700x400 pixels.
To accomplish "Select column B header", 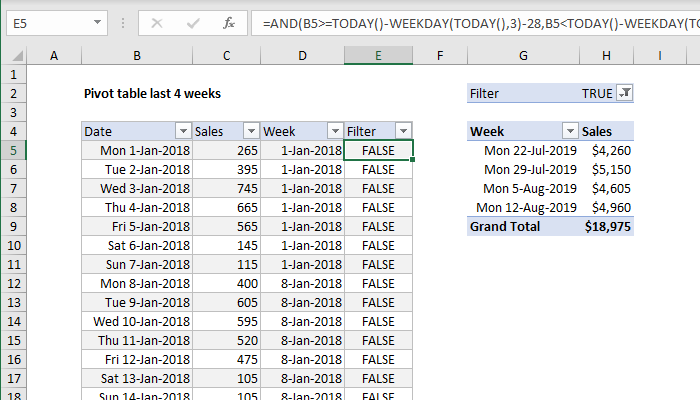I will point(136,57).
